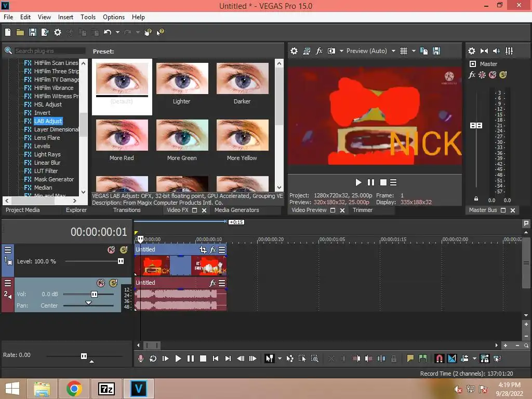Image resolution: width=532 pixels, height=399 pixels.
Task: Switch to the Transitions tab
Action: pyautogui.click(x=127, y=210)
